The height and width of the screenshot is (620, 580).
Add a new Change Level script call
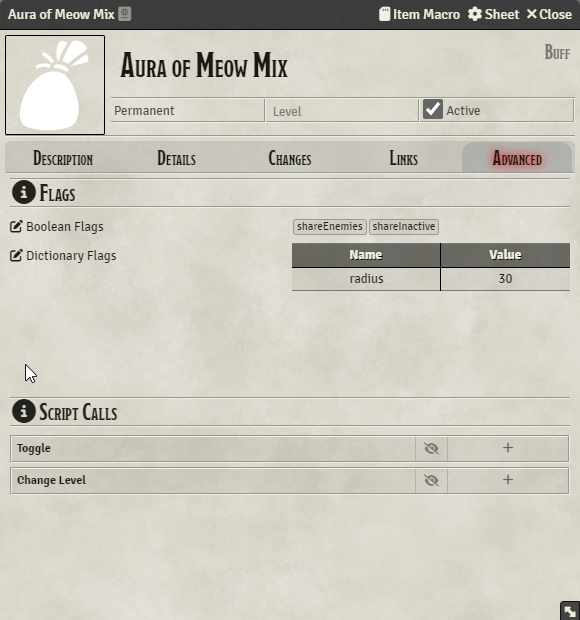coord(508,480)
